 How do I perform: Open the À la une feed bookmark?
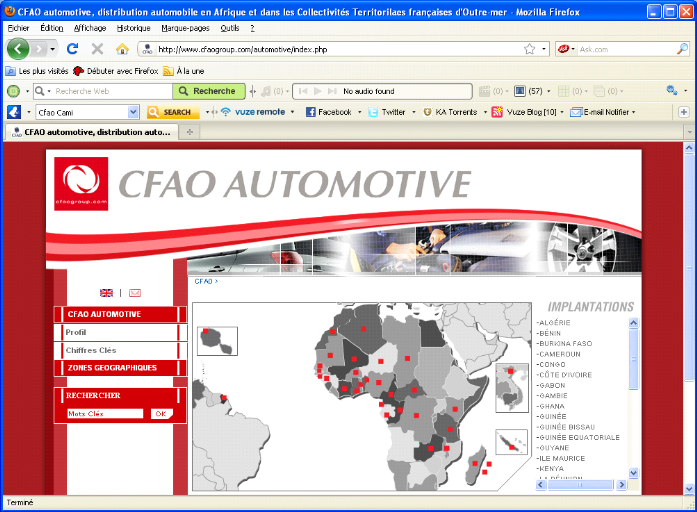point(184,71)
